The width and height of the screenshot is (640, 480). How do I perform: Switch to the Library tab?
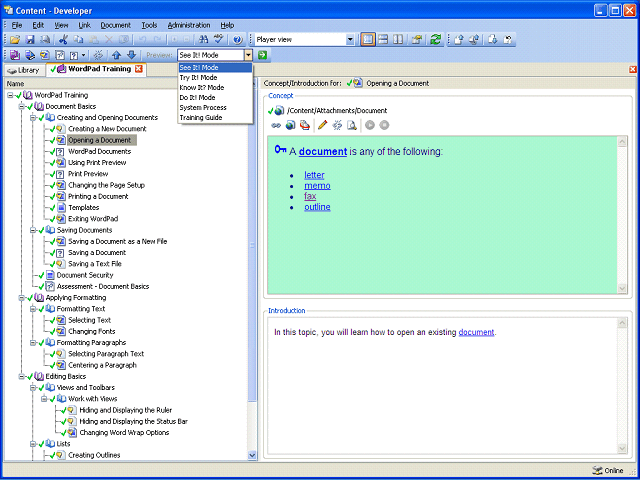click(x=24, y=70)
